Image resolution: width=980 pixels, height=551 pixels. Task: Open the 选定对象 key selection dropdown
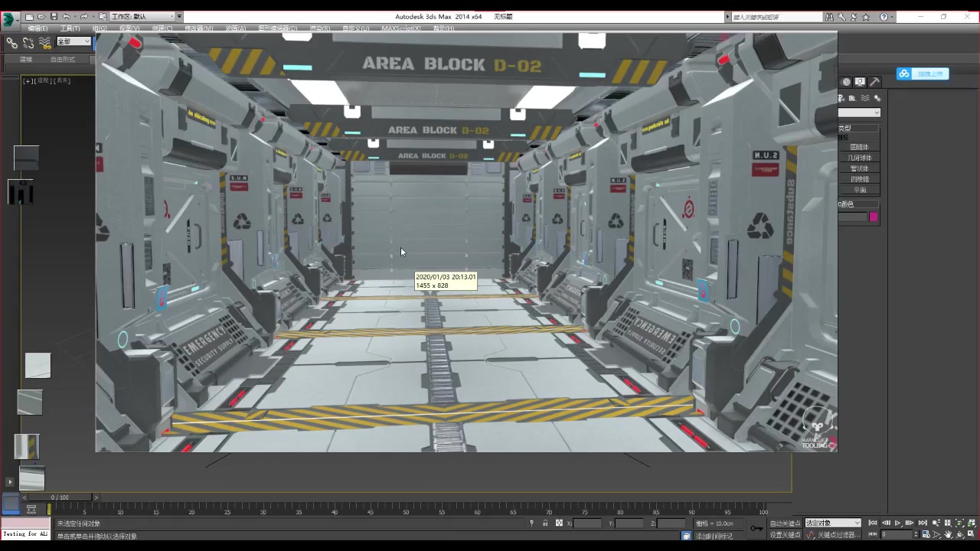click(x=832, y=523)
